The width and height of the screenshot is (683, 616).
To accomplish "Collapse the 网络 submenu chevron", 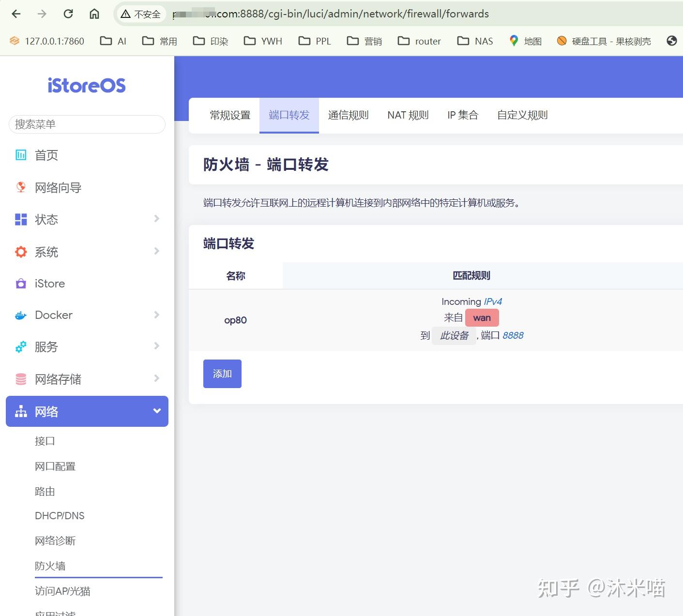I will pos(156,411).
